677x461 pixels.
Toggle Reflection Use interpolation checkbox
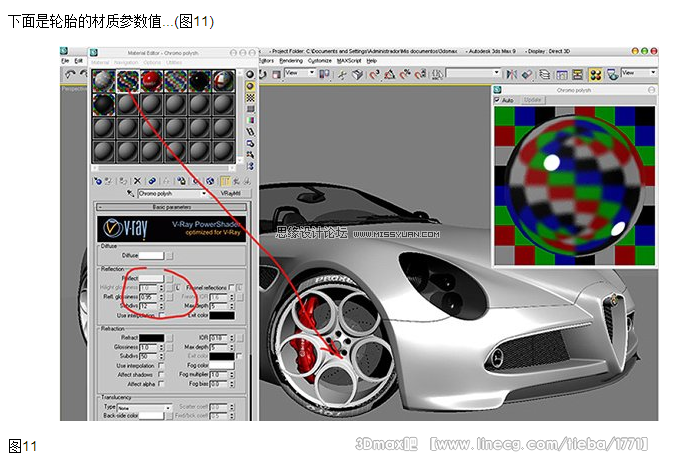pyautogui.click(x=161, y=315)
